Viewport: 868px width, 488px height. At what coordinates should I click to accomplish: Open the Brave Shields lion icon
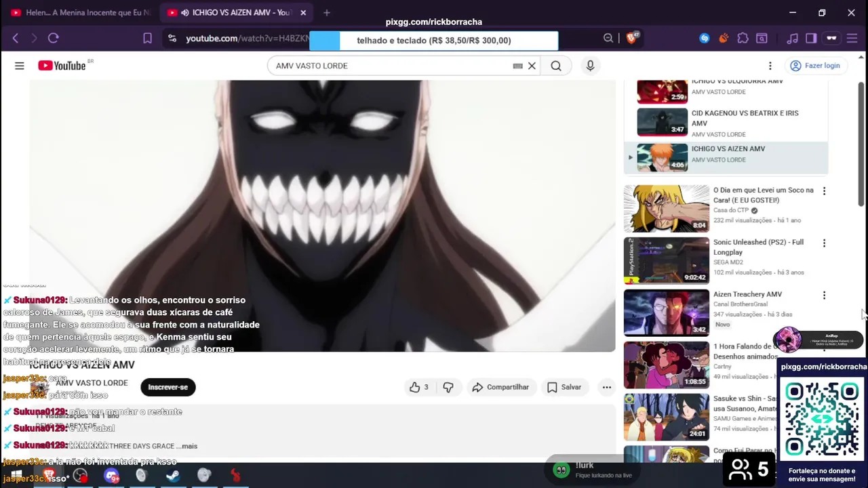632,38
